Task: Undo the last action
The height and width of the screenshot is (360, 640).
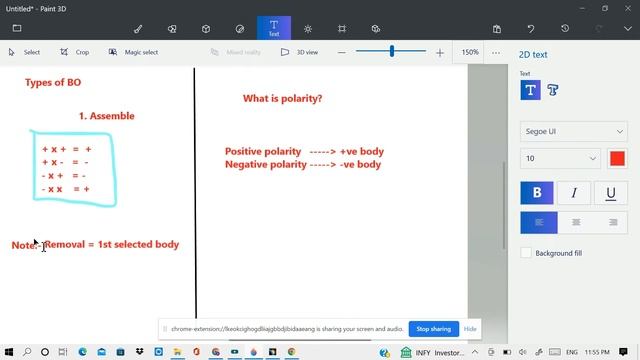Action: pos(531,29)
